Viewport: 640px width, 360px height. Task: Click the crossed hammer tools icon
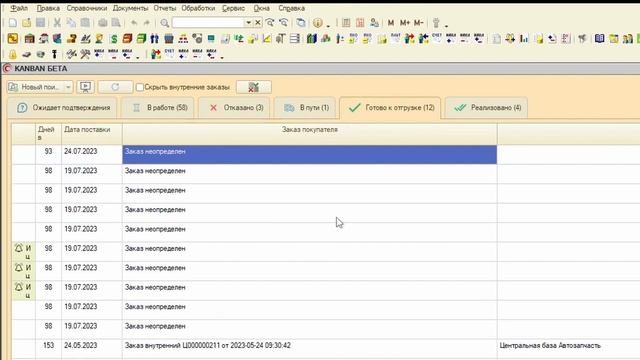click(85, 54)
